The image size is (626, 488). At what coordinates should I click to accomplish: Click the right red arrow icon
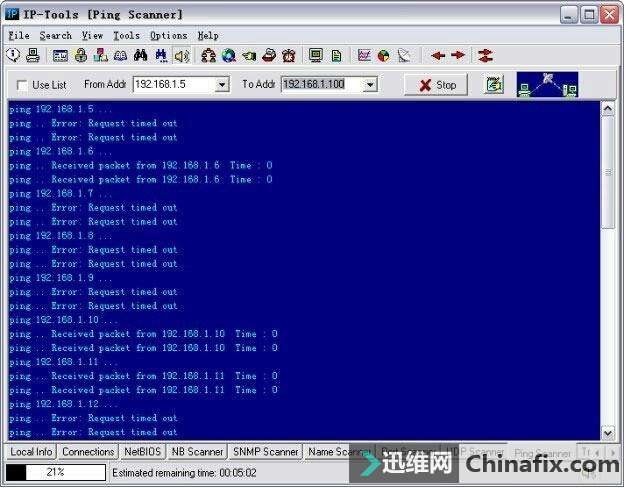(458, 55)
